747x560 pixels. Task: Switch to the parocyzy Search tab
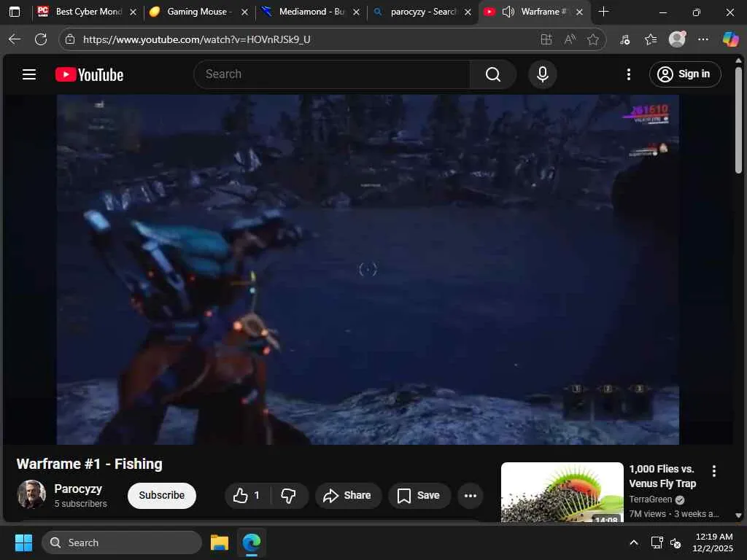click(422, 12)
